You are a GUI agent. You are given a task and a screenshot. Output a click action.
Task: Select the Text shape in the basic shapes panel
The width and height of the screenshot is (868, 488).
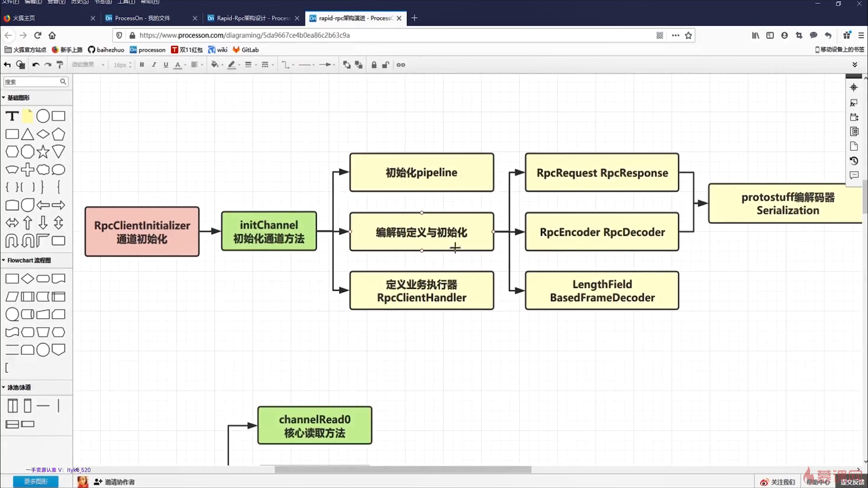(12, 116)
